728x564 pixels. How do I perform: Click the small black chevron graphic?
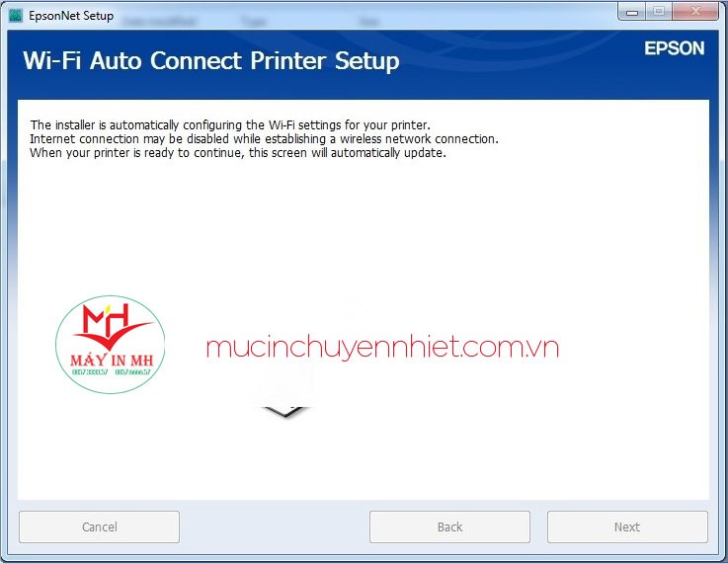click(284, 411)
